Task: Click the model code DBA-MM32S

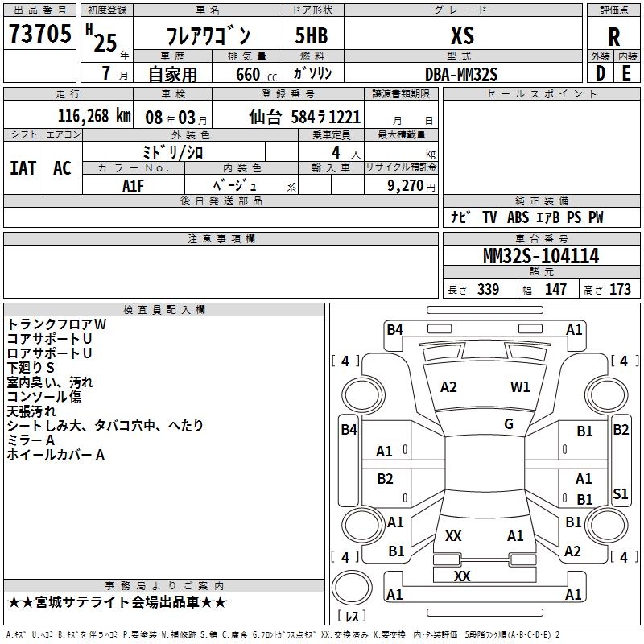Action: (461, 74)
